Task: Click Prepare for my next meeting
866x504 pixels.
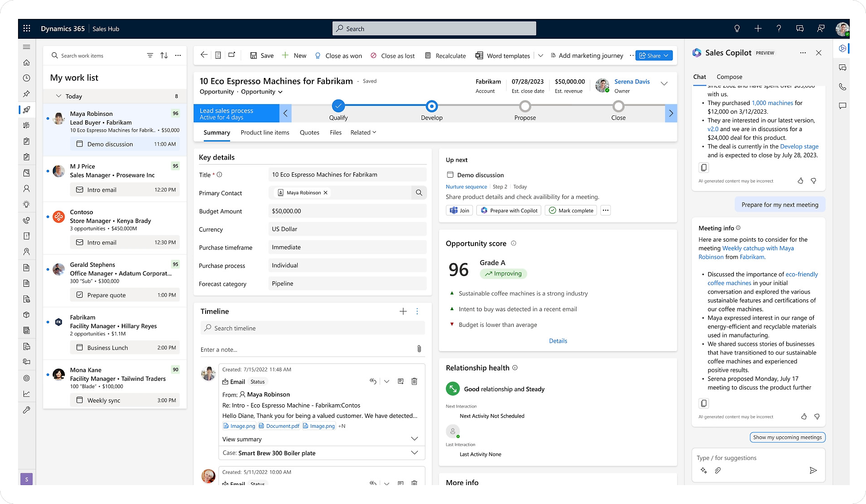Action: coord(779,204)
